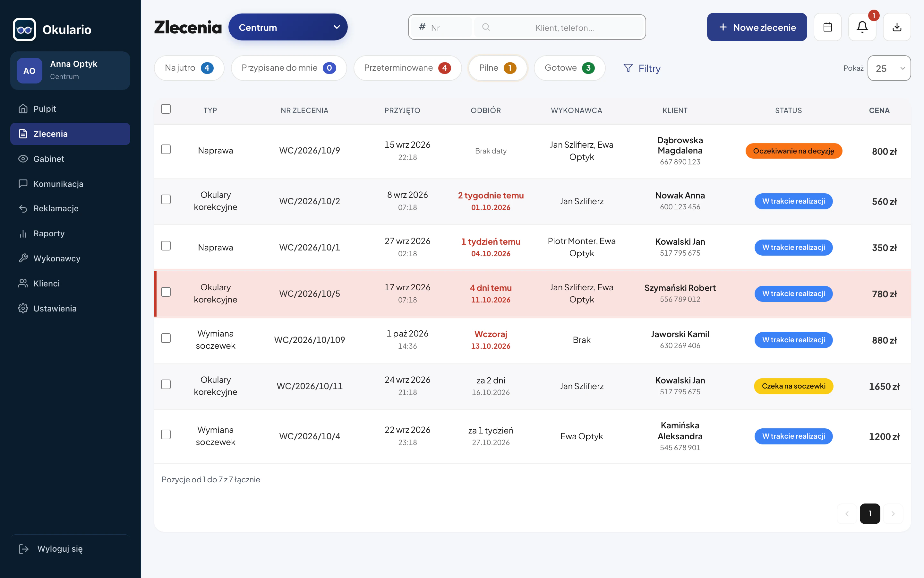
Task: Go to the next page arrow
Action: click(x=893, y=514)
